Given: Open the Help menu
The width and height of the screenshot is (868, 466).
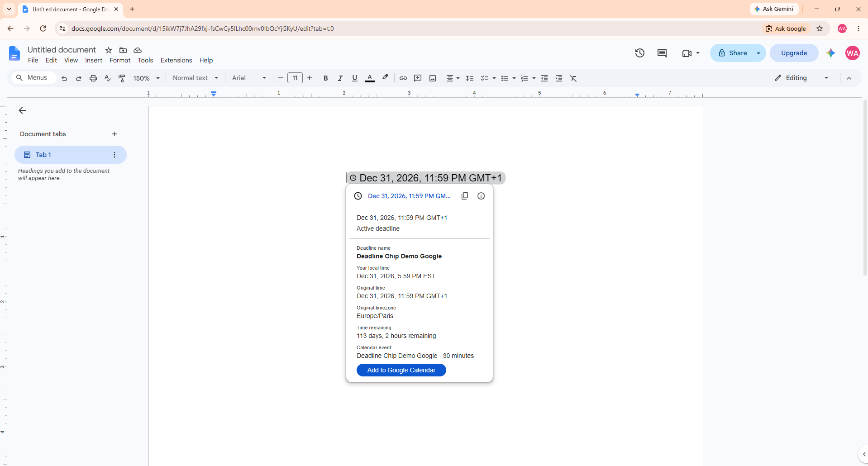Looking at the screenshot, I should pos(206,60).
